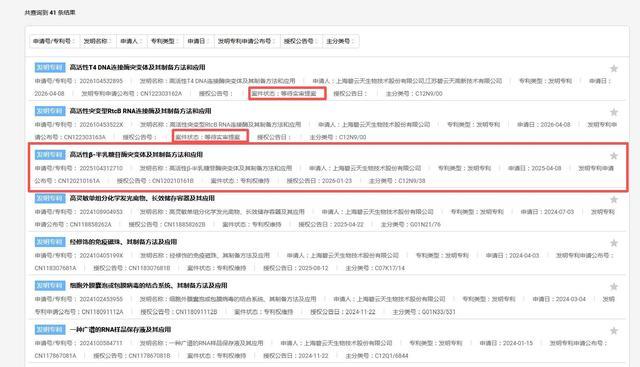The image size is (640, 367).
Task: Open title 经修饰的免疫磁珠、其制备方法及应用
Action: point(123,242)
